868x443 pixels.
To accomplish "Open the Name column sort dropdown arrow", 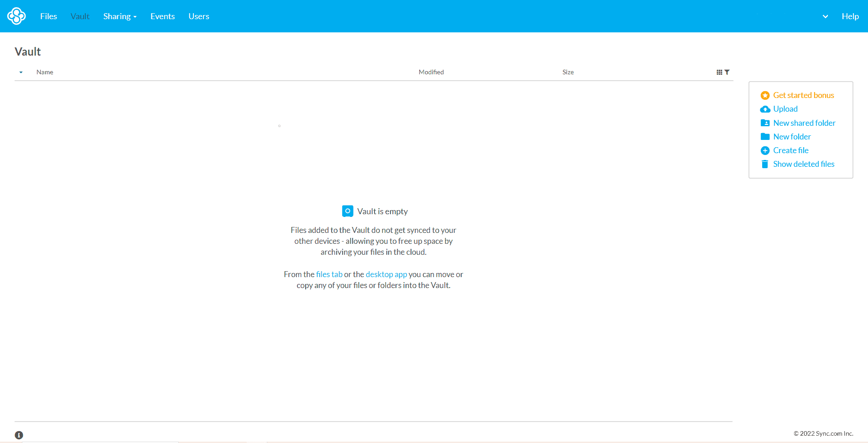I will 21,72.
